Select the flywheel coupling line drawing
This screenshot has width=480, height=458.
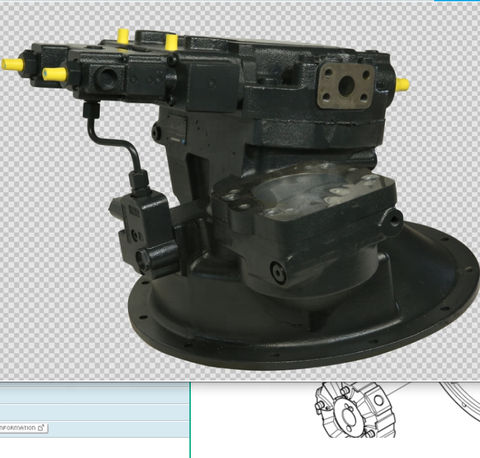[x=355, y=410]
